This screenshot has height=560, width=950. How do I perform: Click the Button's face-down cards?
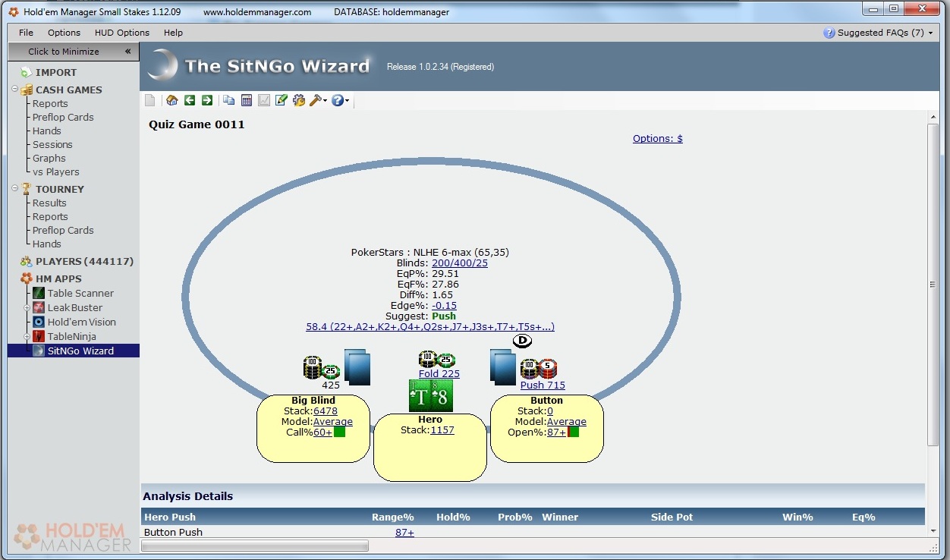point(503,367)
